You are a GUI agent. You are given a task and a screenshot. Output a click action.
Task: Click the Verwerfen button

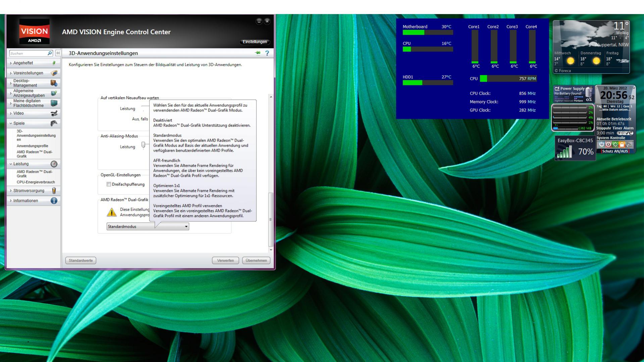coord(226,260)
